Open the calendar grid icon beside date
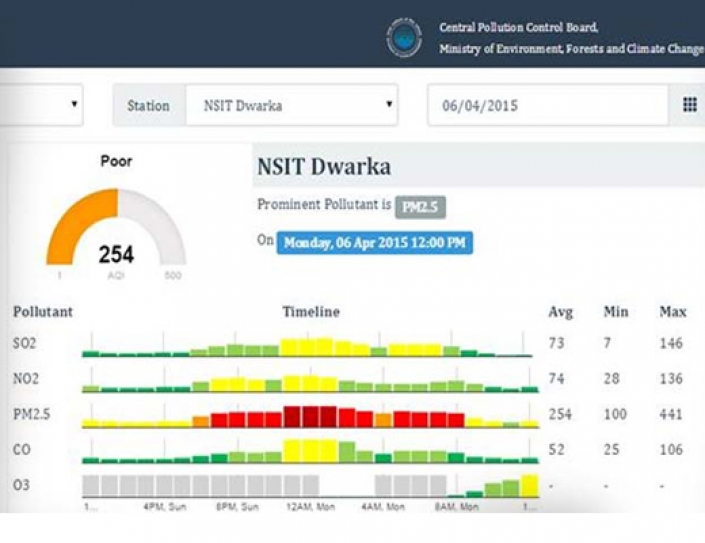The image size is (705, 543). [690, 105]
